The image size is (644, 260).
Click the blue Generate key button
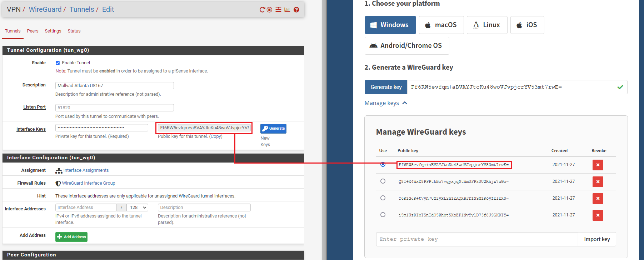pyautogui.click(x=386, y=87)
